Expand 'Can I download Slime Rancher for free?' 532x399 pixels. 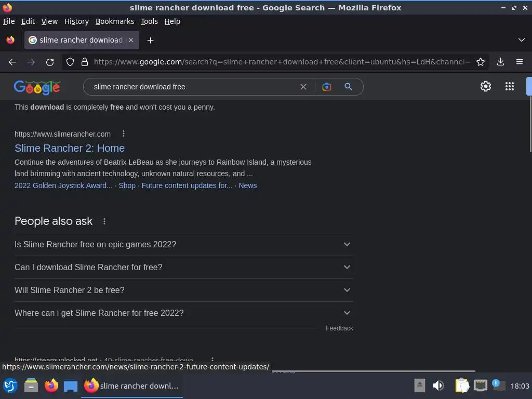[x=183, y=268]
